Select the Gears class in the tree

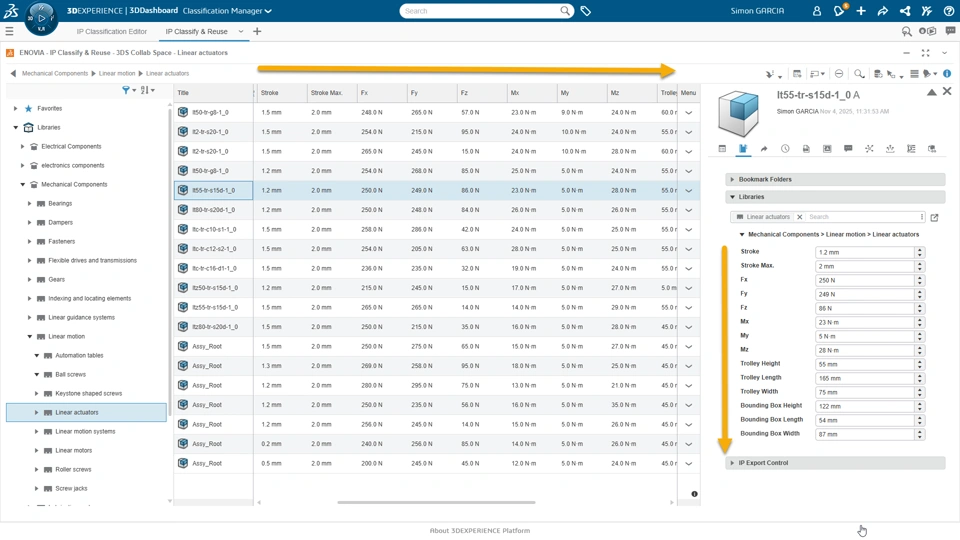(56, 279)
